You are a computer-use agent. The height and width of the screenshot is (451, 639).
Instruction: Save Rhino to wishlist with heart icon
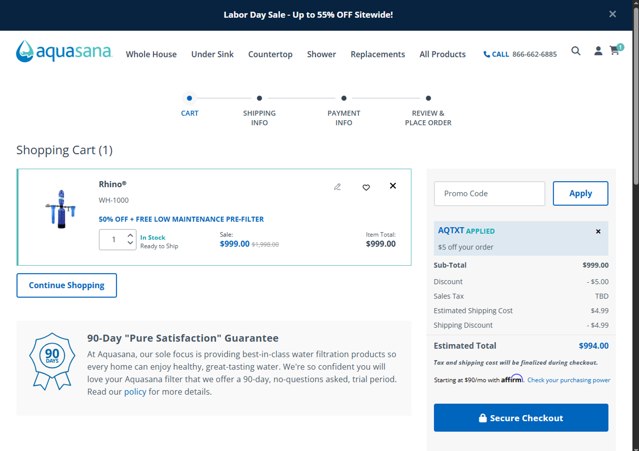point(366,187)
